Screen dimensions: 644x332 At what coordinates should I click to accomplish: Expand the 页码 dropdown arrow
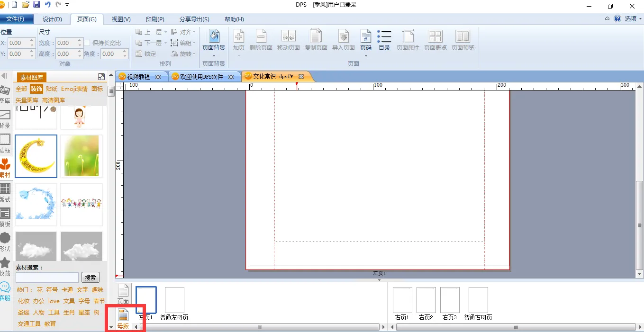coord(365,56)
